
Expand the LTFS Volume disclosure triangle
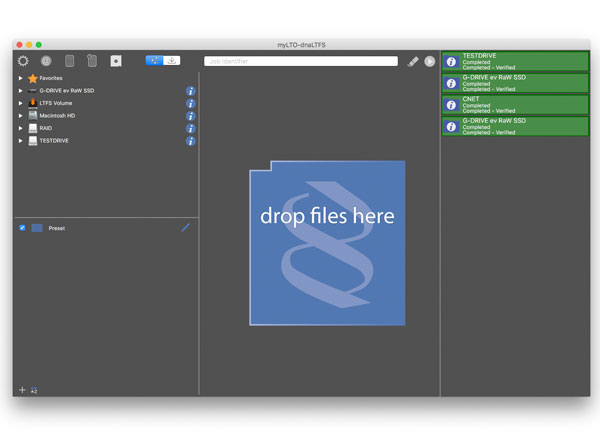point(20,103)
